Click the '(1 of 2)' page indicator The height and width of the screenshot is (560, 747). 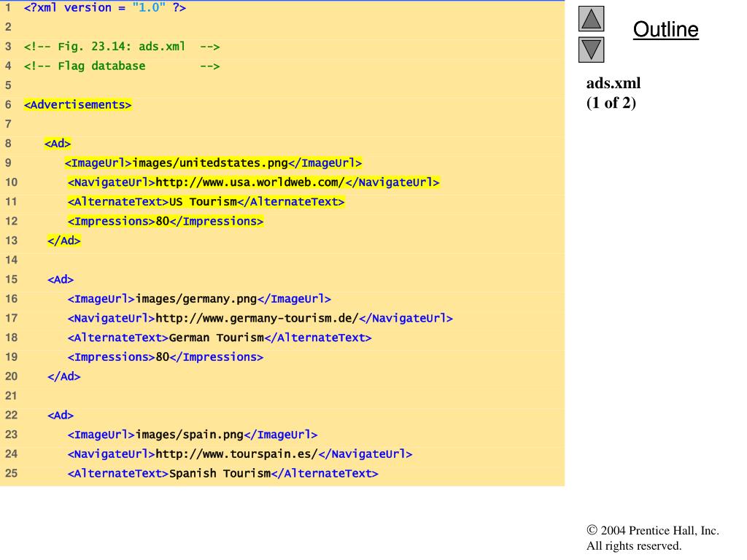(611, 103)
